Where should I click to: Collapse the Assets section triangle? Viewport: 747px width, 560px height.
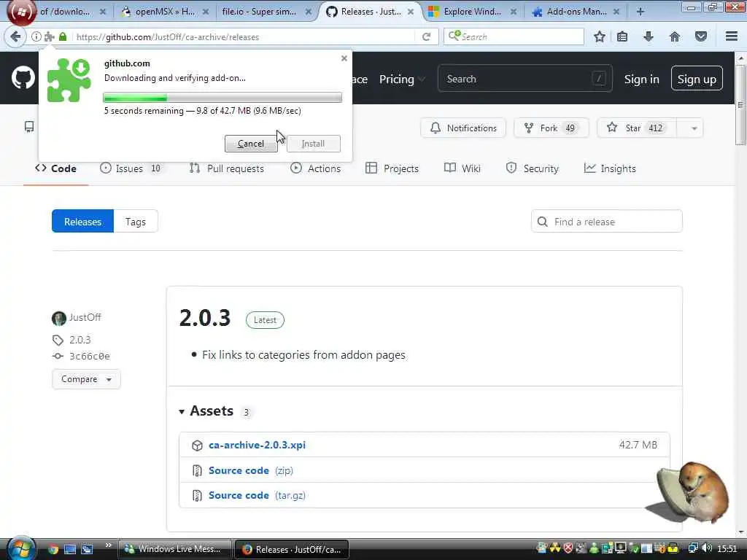[182, 411]
